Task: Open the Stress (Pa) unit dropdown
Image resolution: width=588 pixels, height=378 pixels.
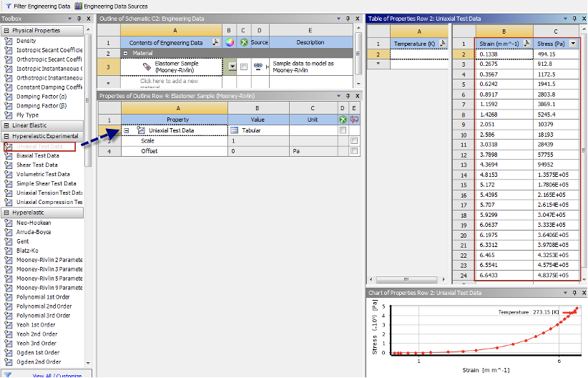Action: [573, 44]
